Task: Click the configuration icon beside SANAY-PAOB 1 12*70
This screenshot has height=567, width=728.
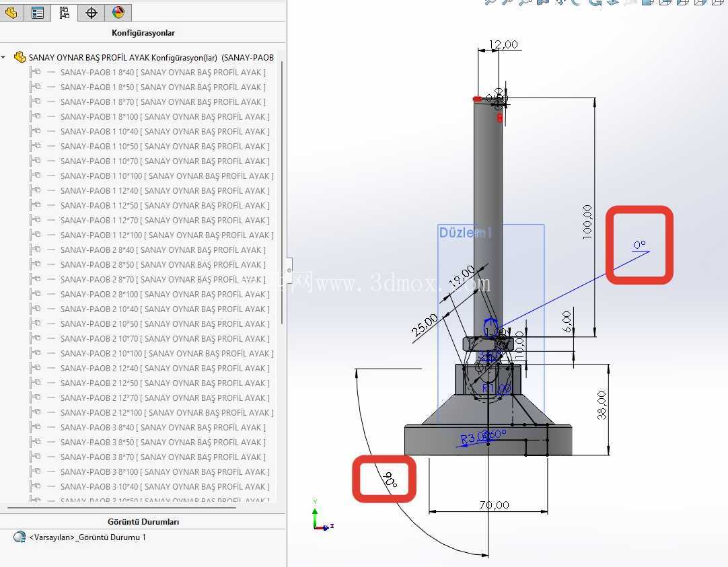Action: (x=35, y=221)
